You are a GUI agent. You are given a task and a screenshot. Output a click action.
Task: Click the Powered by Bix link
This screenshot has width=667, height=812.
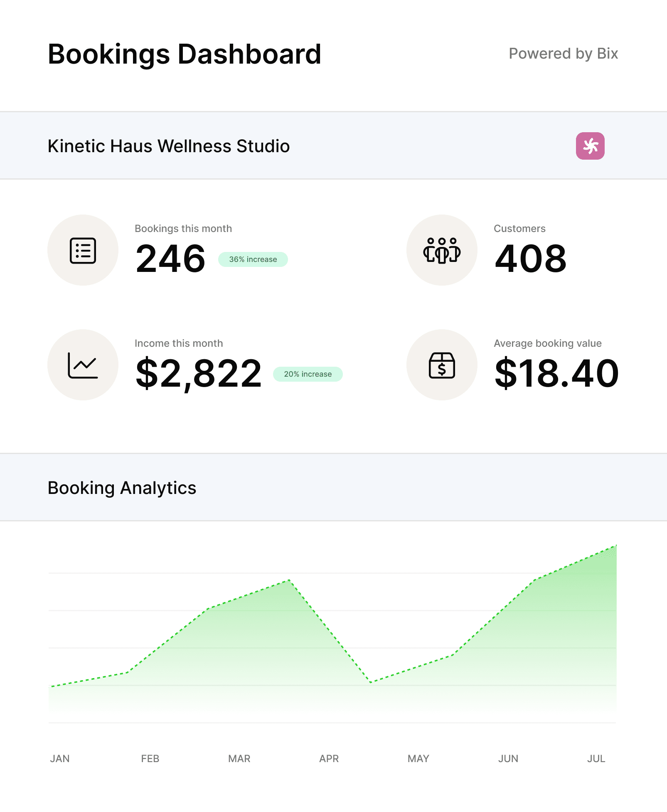563,54
